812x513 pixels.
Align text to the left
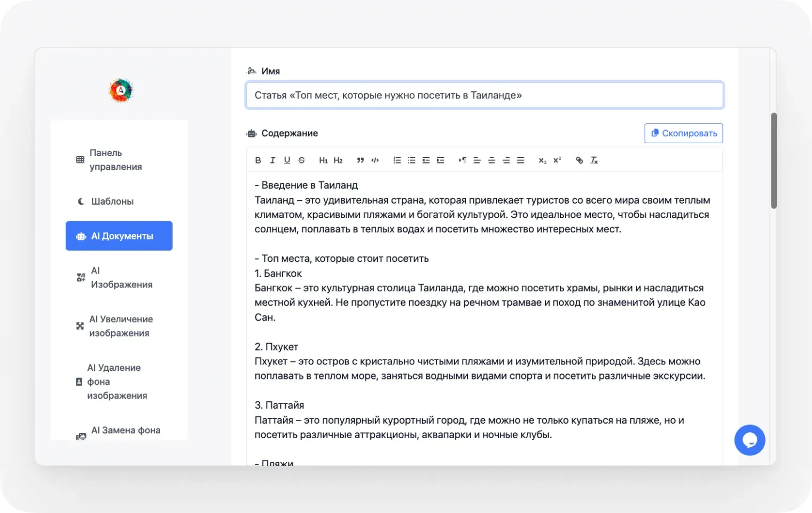tap(477, 160)
